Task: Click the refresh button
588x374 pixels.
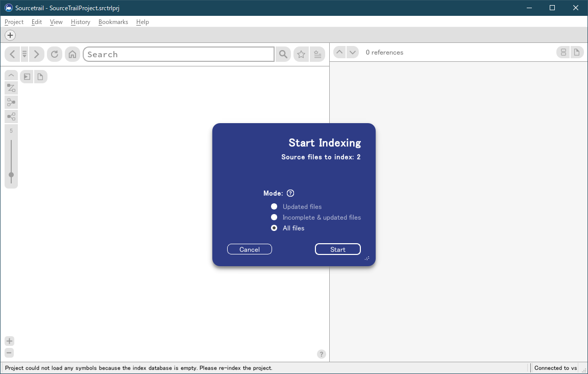Action: click(55, 55)
